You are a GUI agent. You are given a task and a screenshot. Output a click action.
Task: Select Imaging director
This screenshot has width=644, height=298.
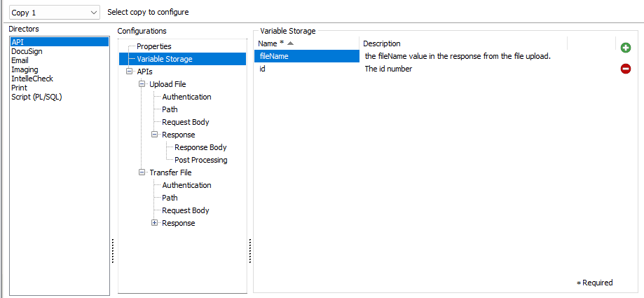tap(25, 69)
